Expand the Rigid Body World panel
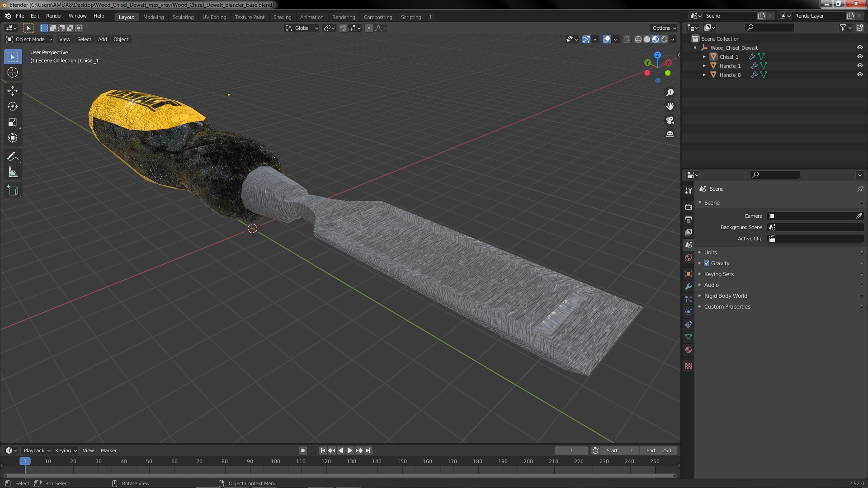The width and height of the screenshot is (868, 488). tap(725, 296)
